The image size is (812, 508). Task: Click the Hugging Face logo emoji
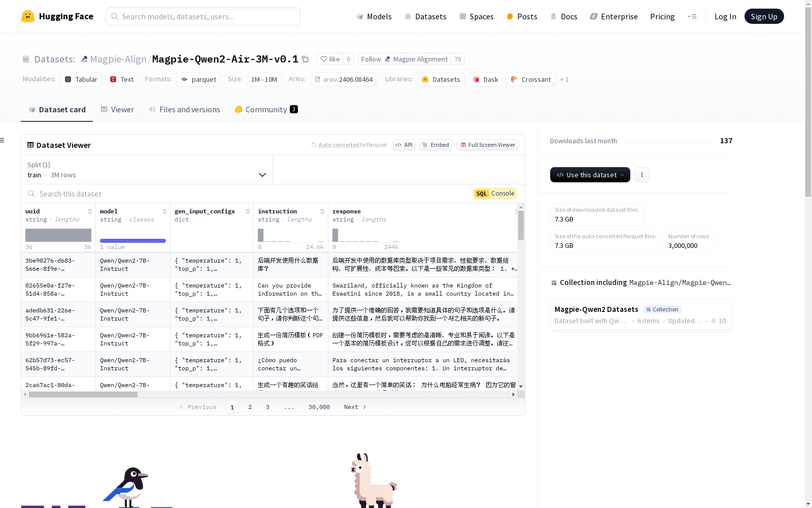(28, 16)
